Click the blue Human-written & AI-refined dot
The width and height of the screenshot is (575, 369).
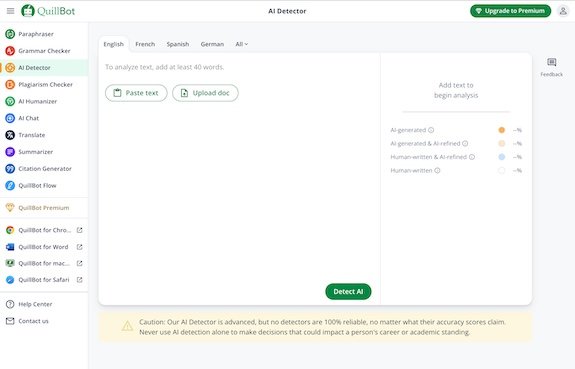(x=502, y=157)
